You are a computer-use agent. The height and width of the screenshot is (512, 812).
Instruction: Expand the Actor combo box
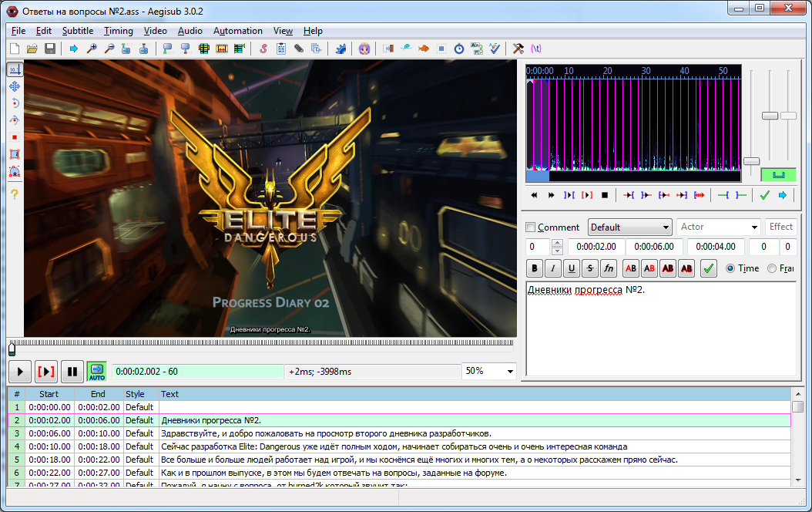pyautogui.click(x=754, y=227)
